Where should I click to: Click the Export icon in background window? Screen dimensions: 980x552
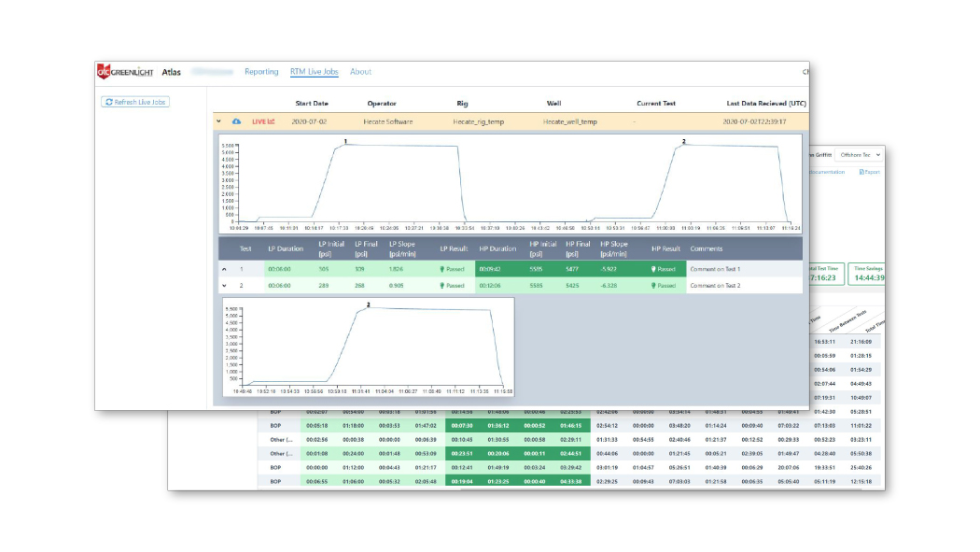[x=861, y=172]
